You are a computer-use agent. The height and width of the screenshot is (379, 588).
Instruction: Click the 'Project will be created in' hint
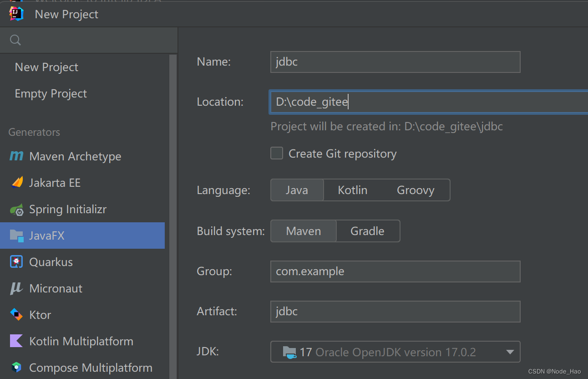[386, 126]
